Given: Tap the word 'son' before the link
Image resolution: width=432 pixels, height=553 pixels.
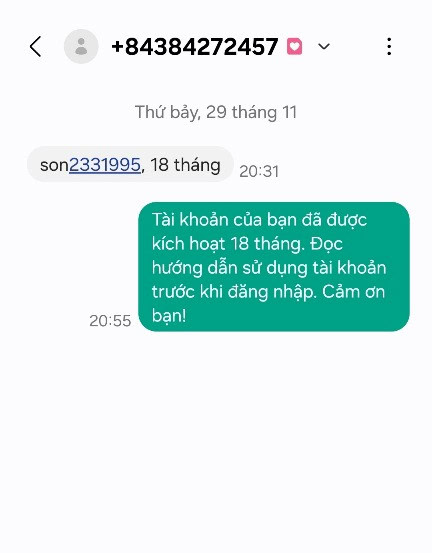Looking at the screenshot, I should coord(54,165).
